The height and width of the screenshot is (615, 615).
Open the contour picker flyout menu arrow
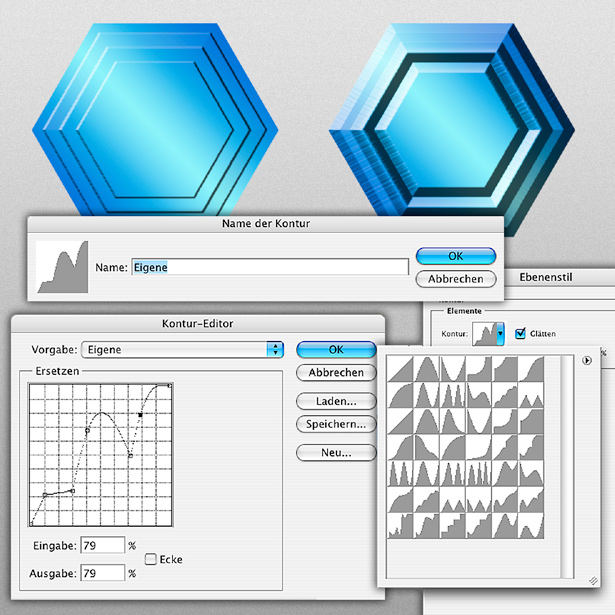(x=587, y=360)
